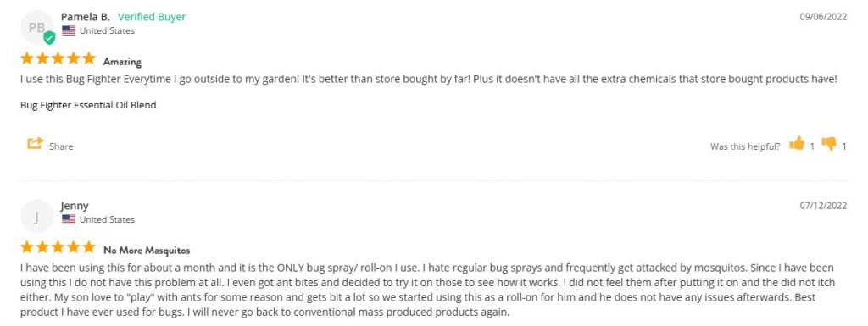Open Bug Fighter Essential Oil Blend link
Image resolution: width=868 pixels, height=326 pixels.
click(x=88, y=105)
